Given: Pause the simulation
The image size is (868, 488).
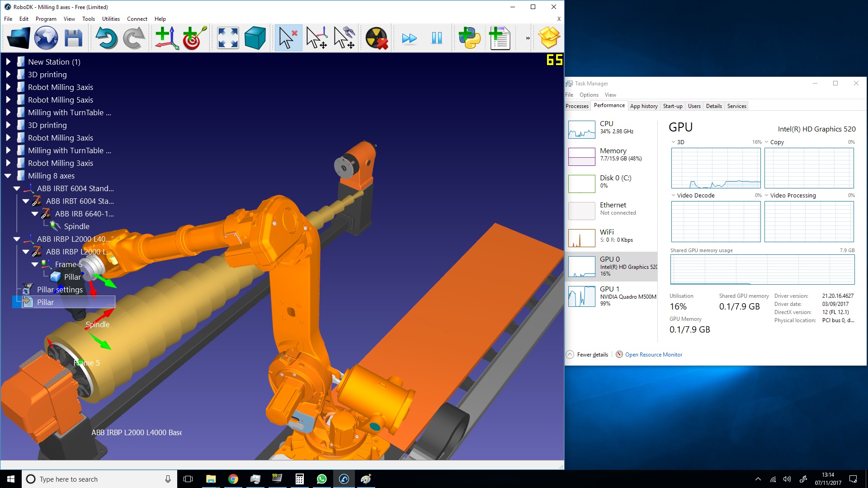Looking at the screenshot, I should (437, 38).
